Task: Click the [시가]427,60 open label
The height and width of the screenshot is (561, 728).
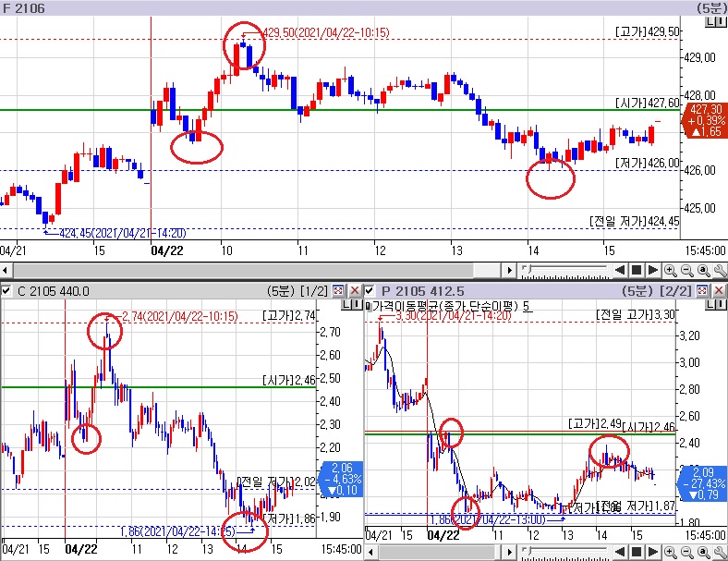Action: point(648,103)
